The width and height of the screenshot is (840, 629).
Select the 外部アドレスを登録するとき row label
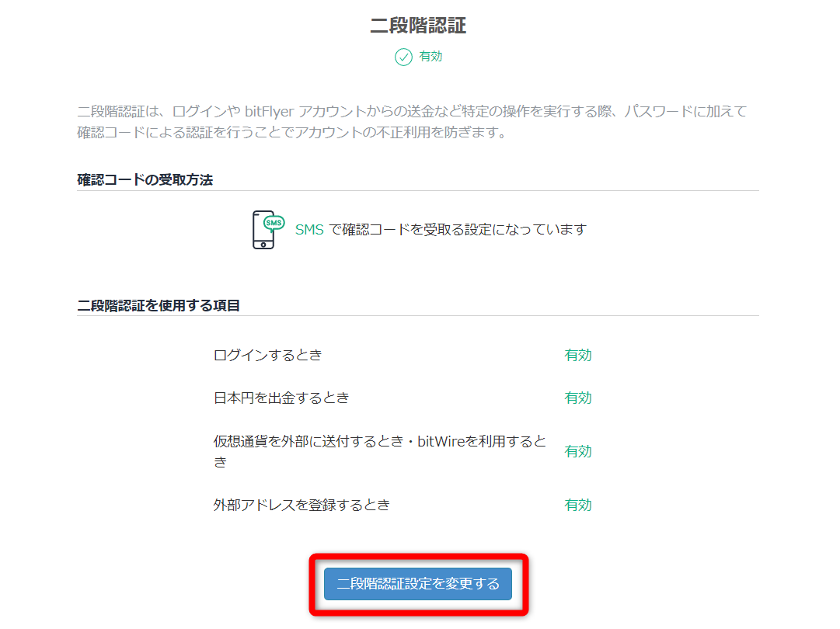(301, 505)
